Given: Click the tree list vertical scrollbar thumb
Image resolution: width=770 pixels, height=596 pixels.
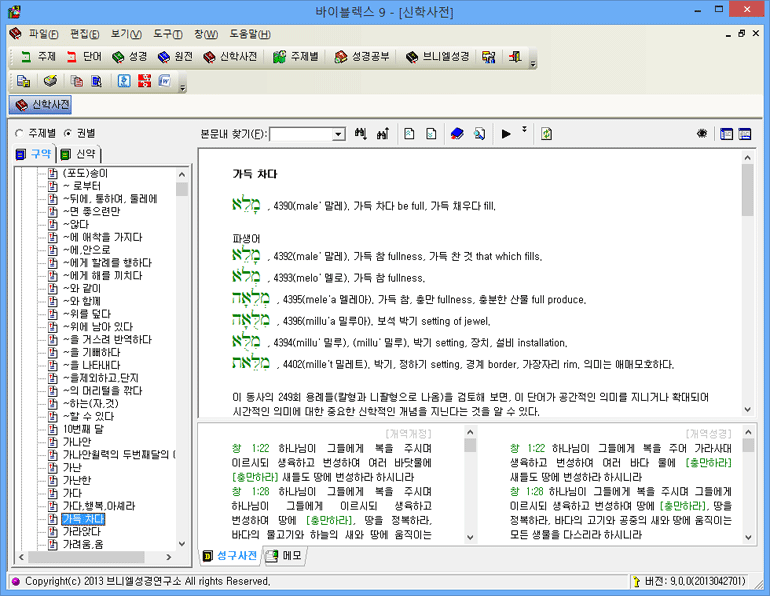Looking at the screenshot, I should (x=182, y=189).
